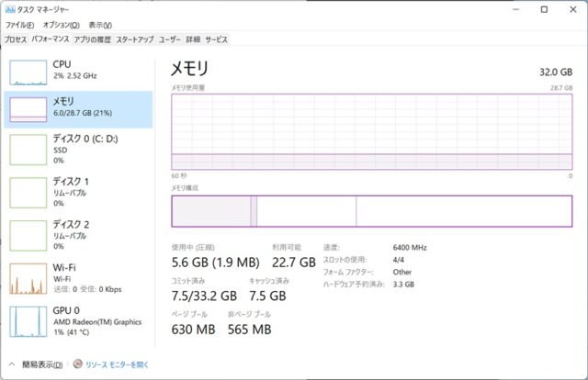Switch to the 詳細 tab

tap(192, 39)
